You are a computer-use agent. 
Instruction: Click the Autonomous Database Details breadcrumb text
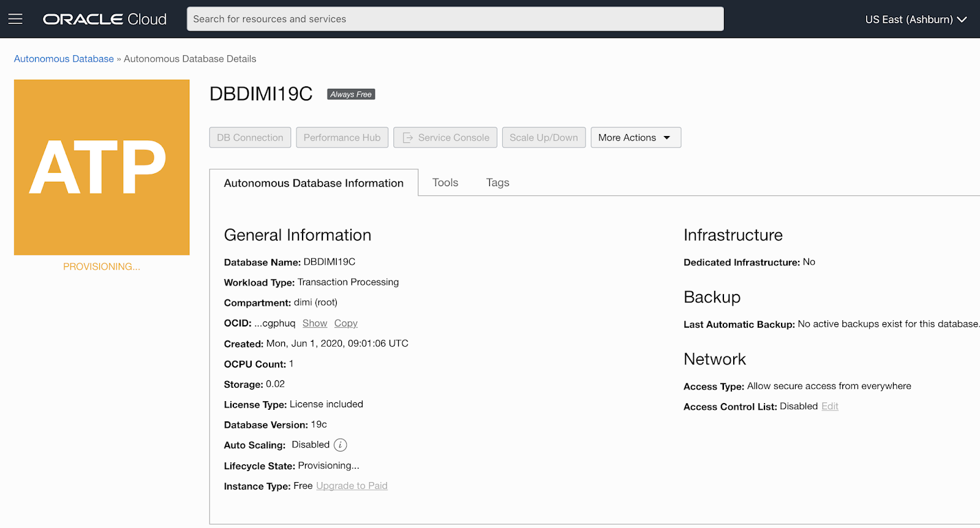pyautogui.click(x=190, y=59)
